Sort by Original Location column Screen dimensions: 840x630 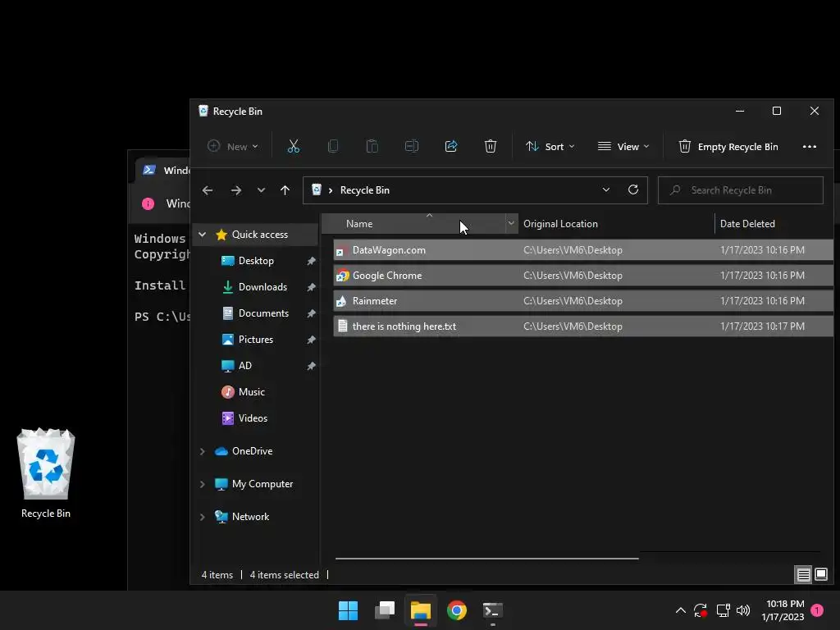(x=616, y=223)
